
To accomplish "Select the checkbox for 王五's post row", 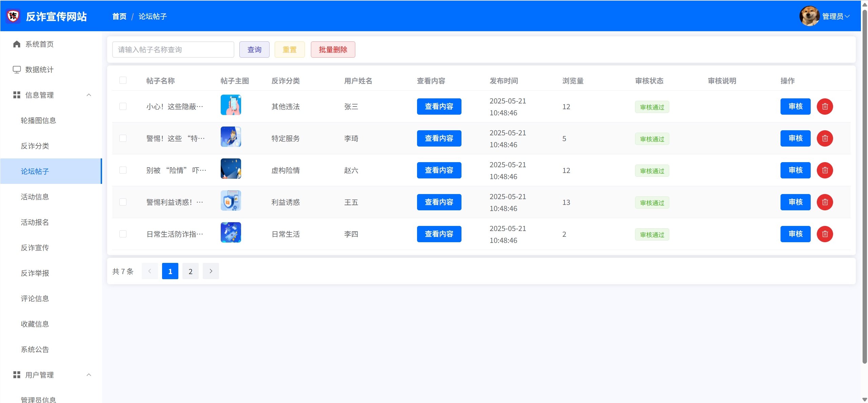I will pos(123,202).
